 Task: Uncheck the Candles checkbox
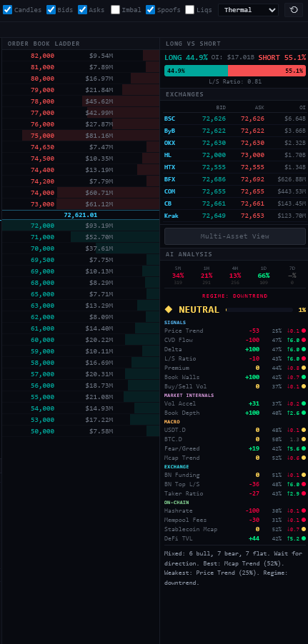pos(7,10)
